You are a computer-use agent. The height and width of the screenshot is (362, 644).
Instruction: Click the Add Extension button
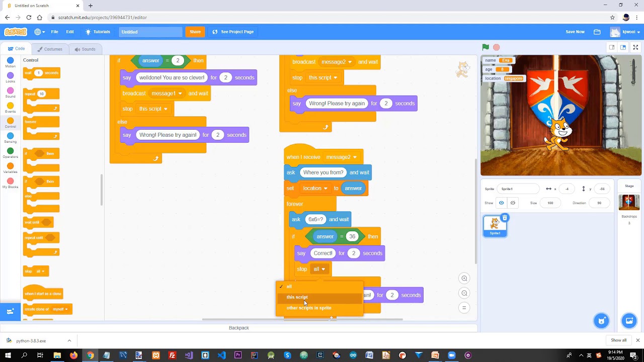pos(10,311)
